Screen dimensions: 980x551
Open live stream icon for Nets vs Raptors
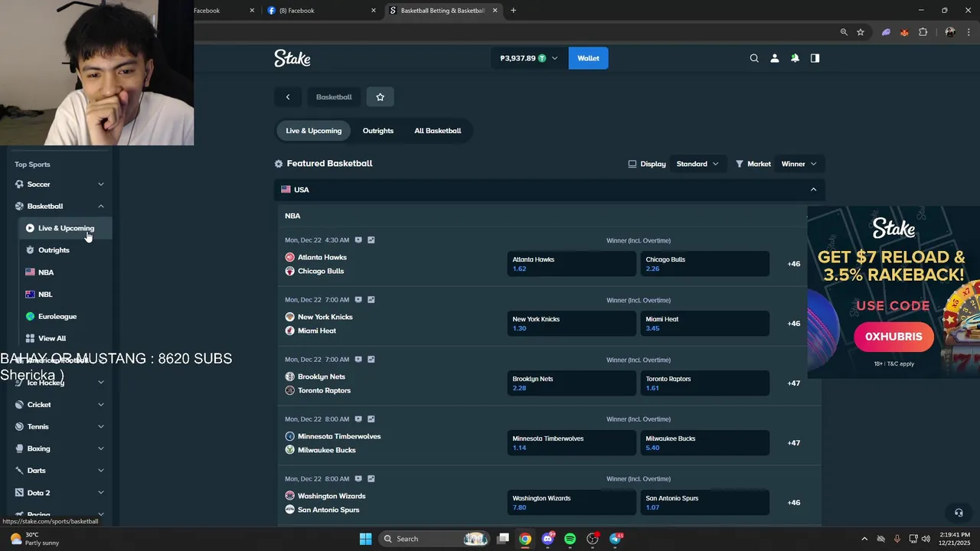[x=358, y=360]
